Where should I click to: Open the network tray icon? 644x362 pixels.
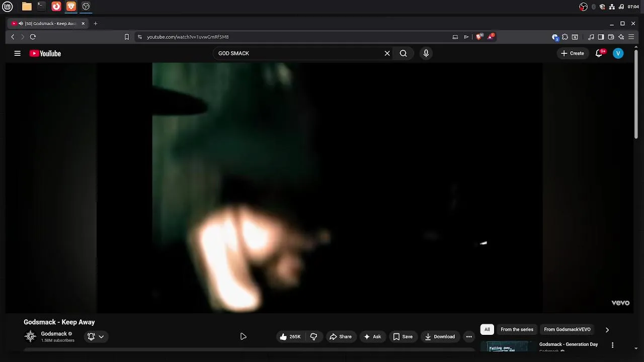click(612, 7)
